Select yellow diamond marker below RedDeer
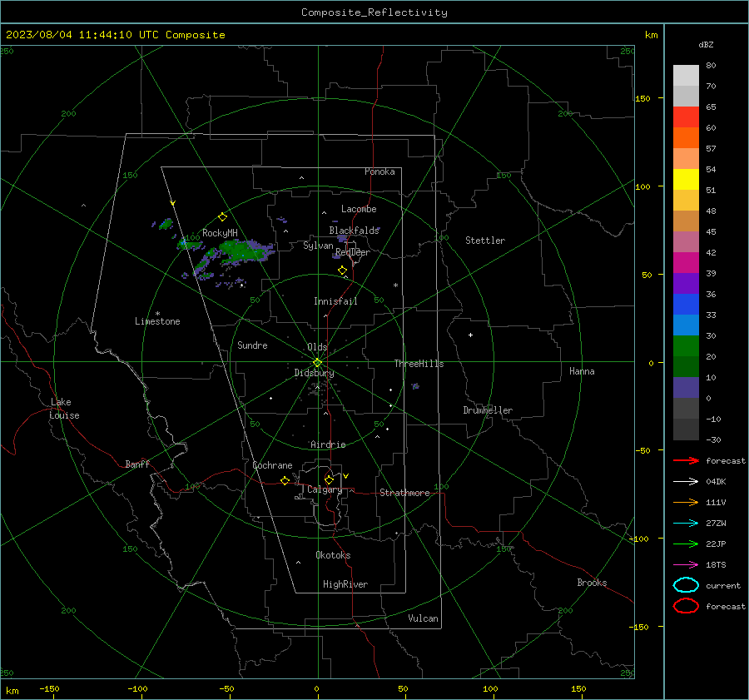Image resolution: width=749 pixels, height=700 pixels. click(x=343, y=271)
